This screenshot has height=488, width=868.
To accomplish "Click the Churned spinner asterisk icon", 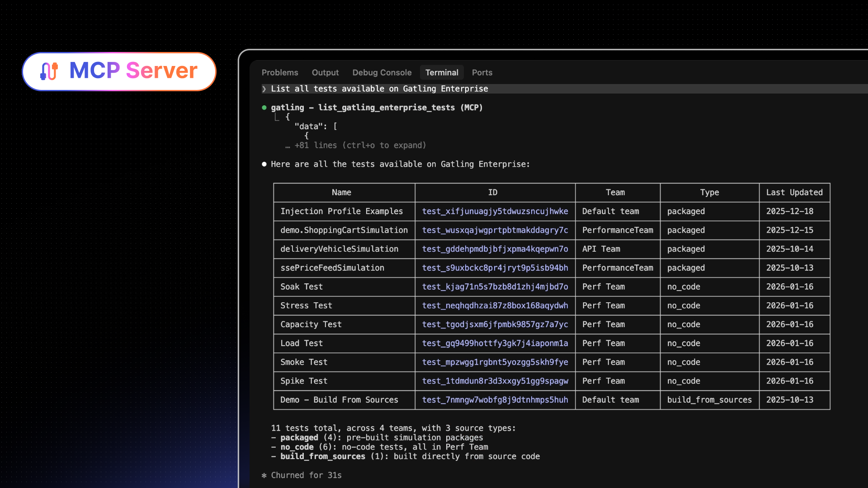I will [264, 475].
